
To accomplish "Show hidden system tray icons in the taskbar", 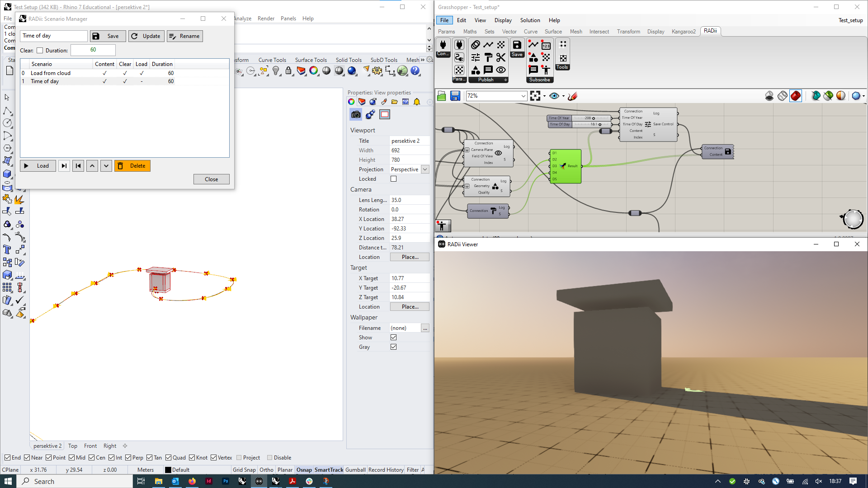I will (x=718, y=481).
